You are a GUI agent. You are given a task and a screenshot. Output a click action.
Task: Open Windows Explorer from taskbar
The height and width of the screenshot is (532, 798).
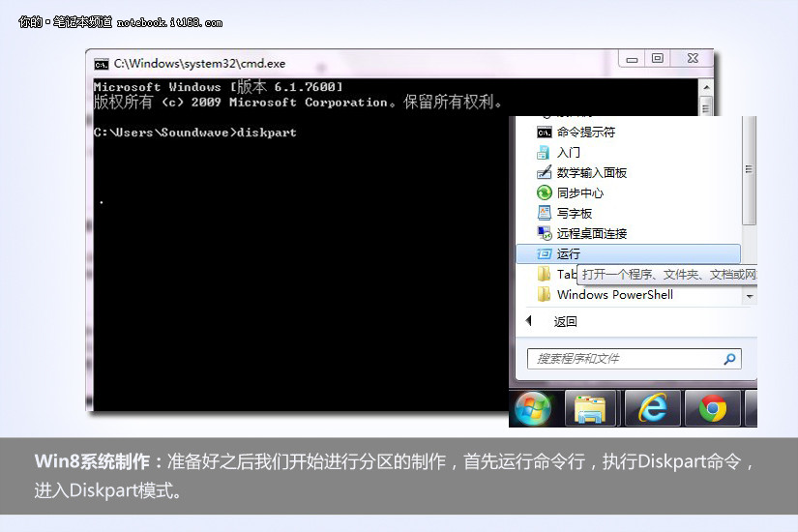pos(590,408)
